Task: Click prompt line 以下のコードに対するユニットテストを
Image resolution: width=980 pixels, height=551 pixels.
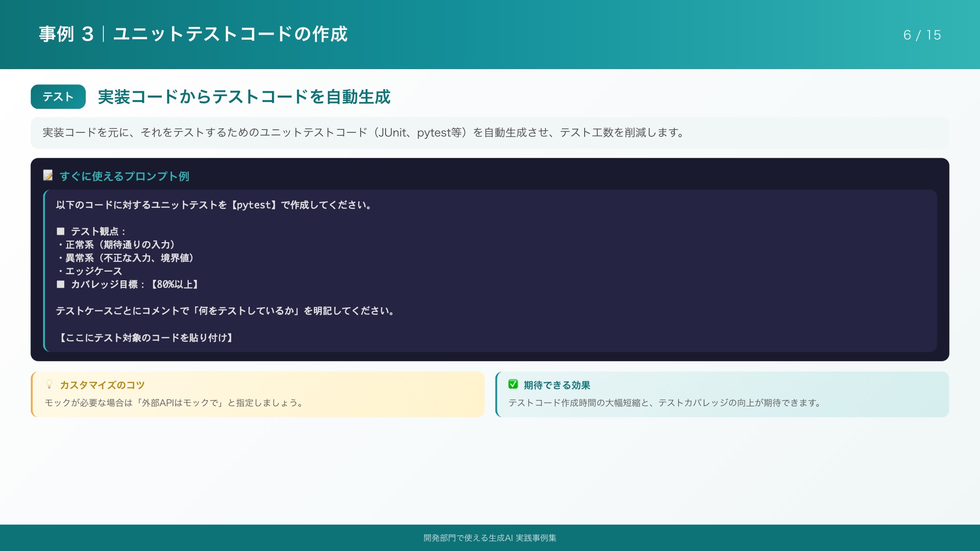Action: (x=214, y=205)
